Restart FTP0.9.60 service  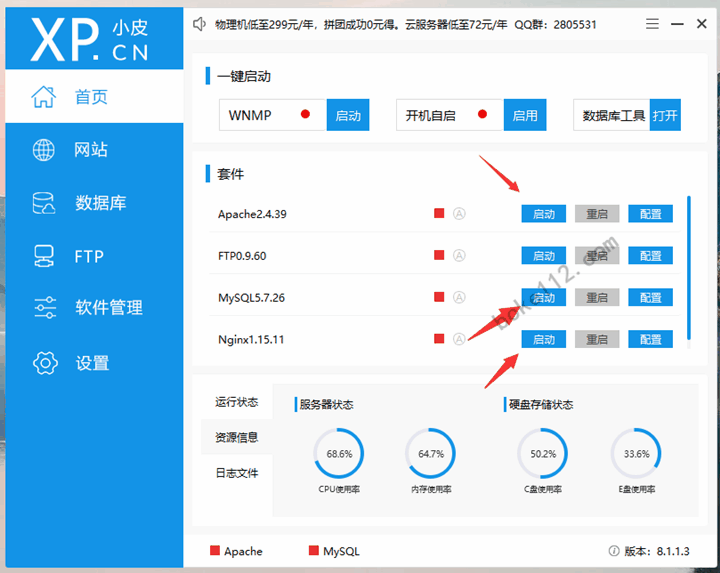point(597,255)
